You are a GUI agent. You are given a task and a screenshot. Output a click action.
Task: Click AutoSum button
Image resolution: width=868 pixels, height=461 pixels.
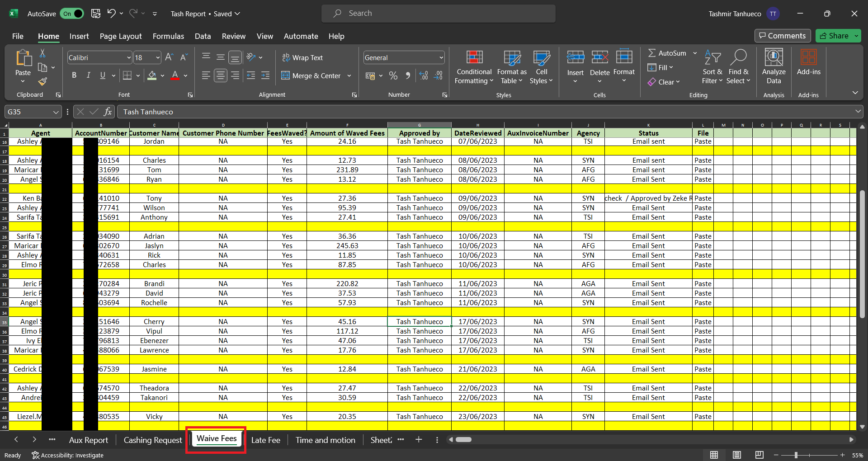tap(667, 53)
